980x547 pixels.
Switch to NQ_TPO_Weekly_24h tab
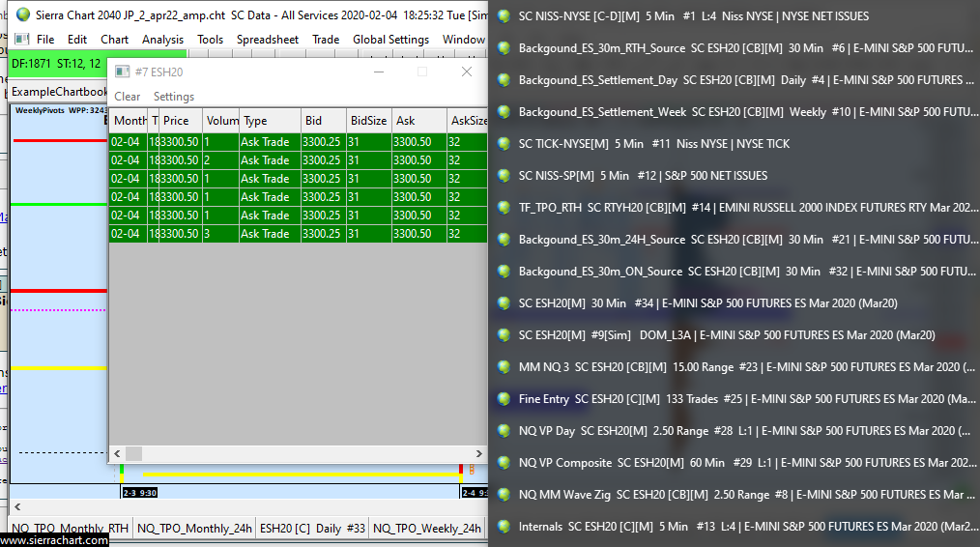427,529
